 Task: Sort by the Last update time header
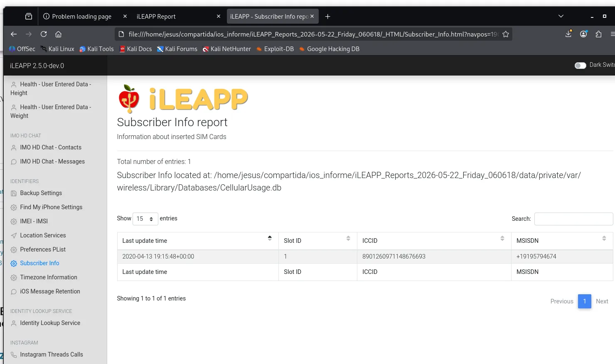pyautogui.click(x=198, y=241)
